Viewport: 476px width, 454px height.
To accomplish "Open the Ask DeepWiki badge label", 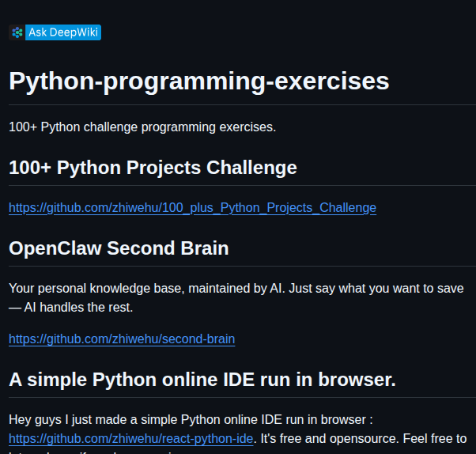I will click(x=63, y=32).
